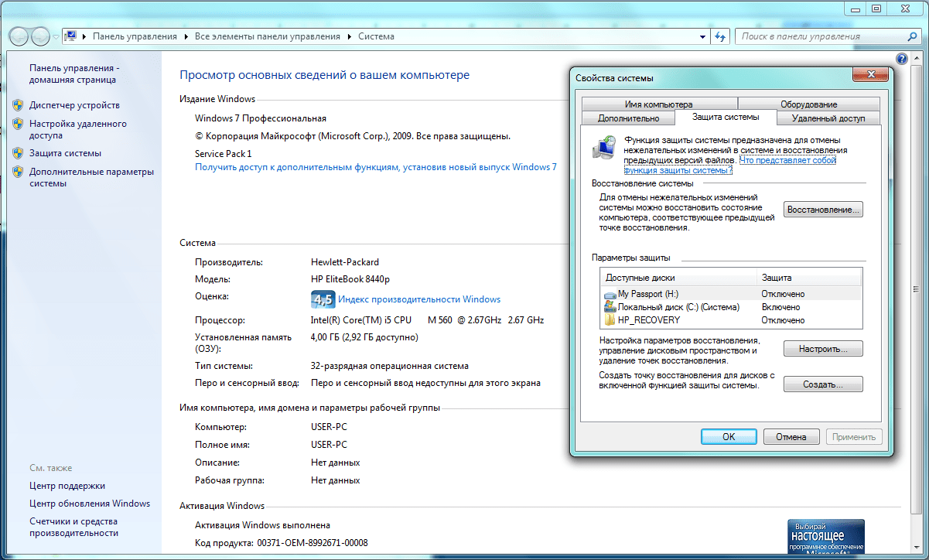Click the Создать... button

point(823,384)
